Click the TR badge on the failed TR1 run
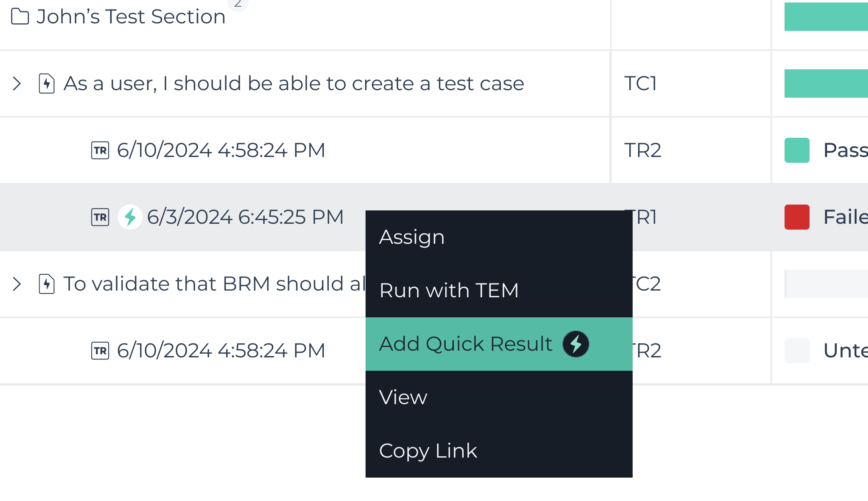This screenshot has height=501, width=868. point(100,217)
